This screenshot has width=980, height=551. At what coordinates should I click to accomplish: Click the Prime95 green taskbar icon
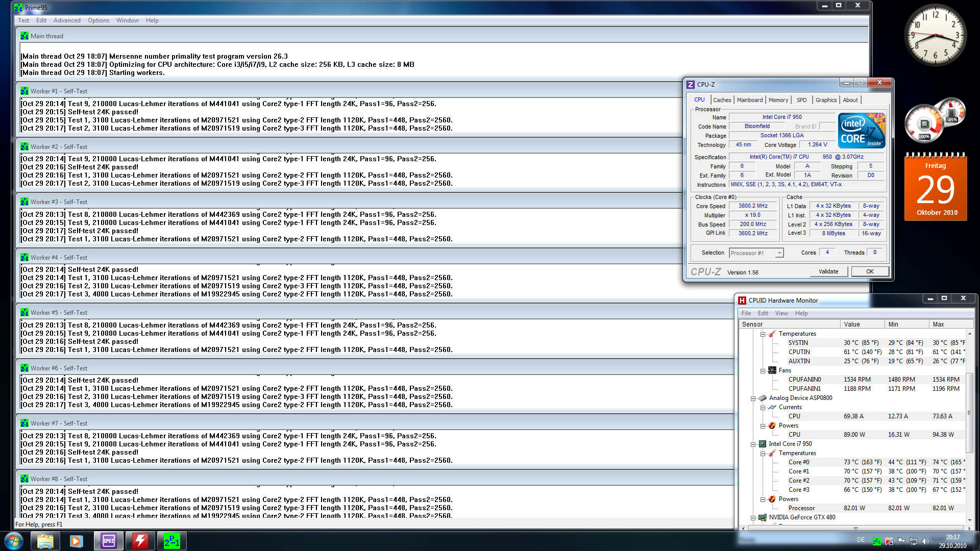171,541
